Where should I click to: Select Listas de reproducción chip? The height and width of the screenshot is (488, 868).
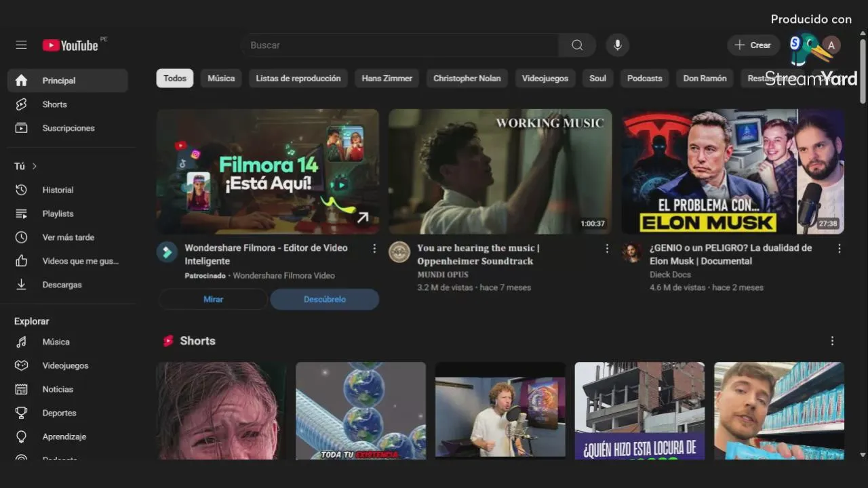pos(298,79)
